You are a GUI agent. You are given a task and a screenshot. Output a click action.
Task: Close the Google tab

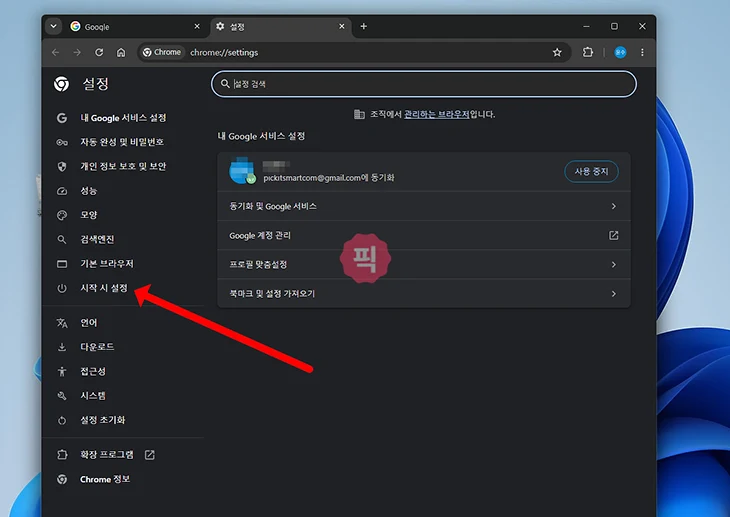pyautogui.click(x=197, y=27)
